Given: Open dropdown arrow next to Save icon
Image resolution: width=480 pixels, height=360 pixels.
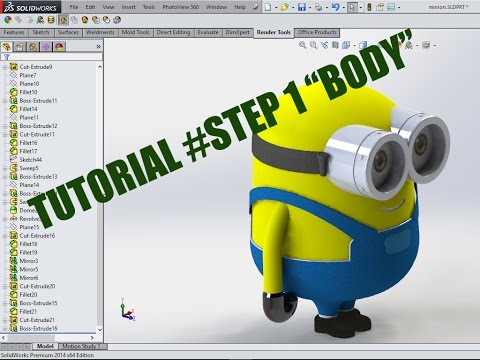Looking at the screenshot, I should 310,7.
